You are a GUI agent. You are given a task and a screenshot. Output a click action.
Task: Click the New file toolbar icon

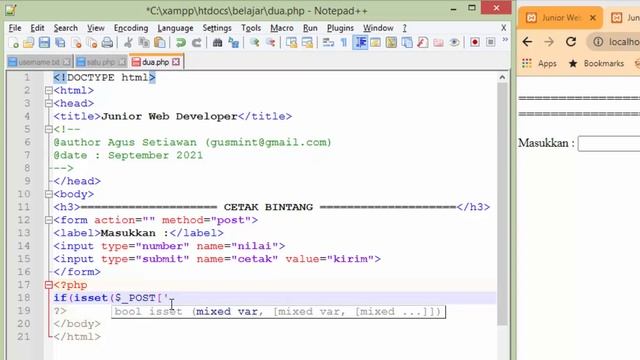pyautogui.click(x=13, y=42)
